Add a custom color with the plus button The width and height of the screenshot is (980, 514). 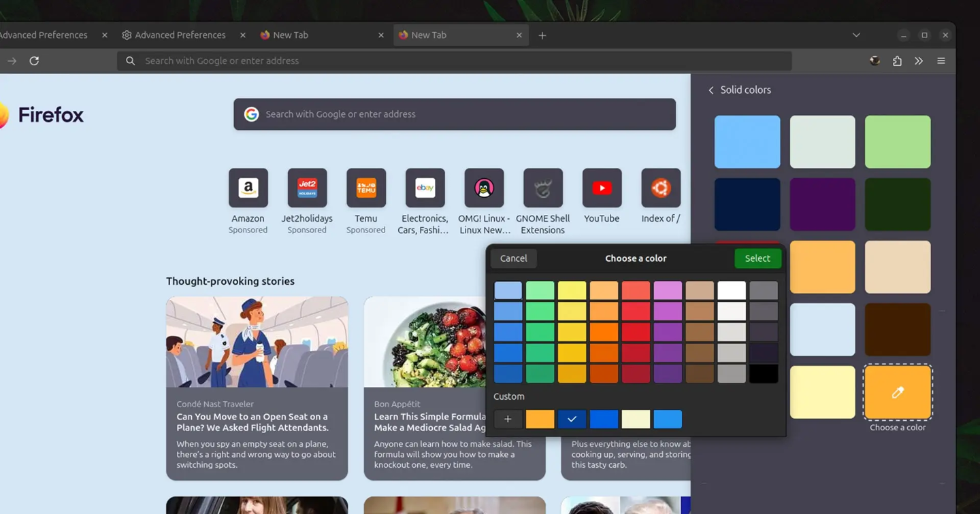click(x=508, y=419)
